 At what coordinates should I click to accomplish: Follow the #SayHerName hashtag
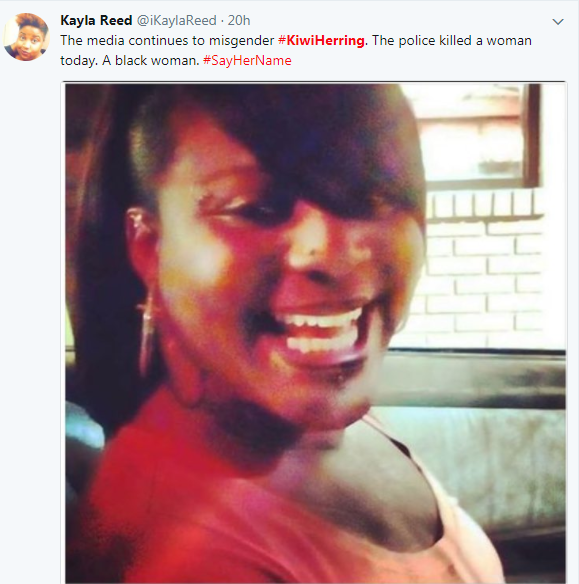pos(247,60)
